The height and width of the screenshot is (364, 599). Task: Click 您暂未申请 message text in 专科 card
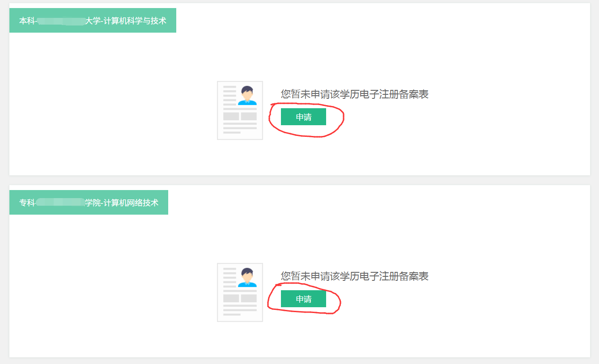(x=355, y=276)
